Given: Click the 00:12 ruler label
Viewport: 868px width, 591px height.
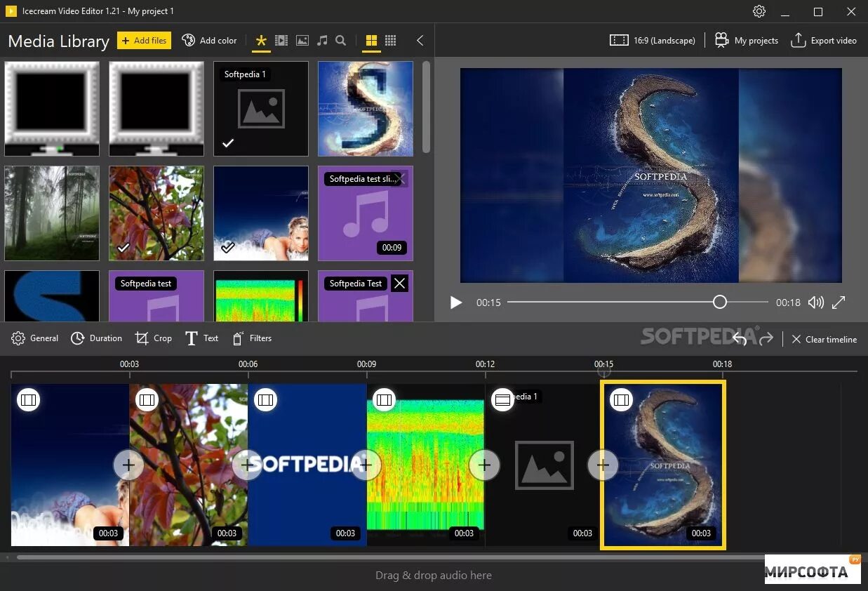Looking at the screenshot, I should pos(485,364).
